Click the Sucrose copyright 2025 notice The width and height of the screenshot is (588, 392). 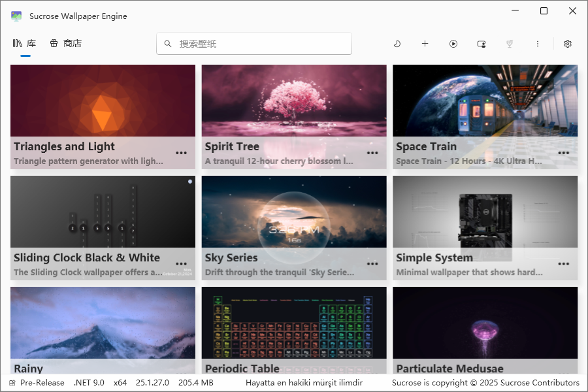click(x=485, y=383)
